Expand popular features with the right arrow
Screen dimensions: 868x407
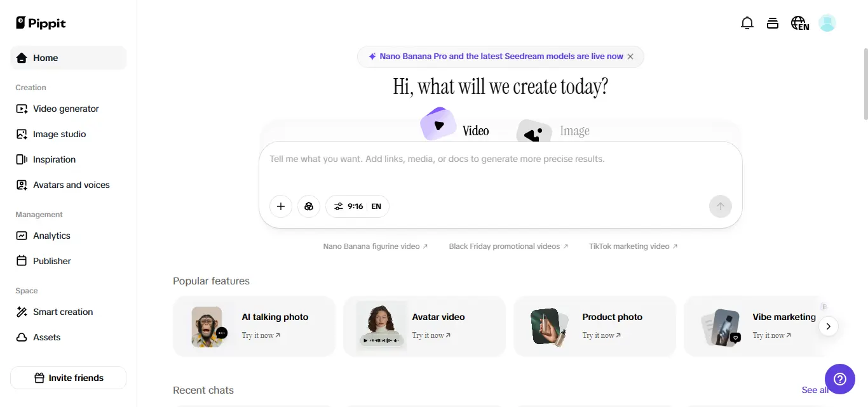[828, 326]
